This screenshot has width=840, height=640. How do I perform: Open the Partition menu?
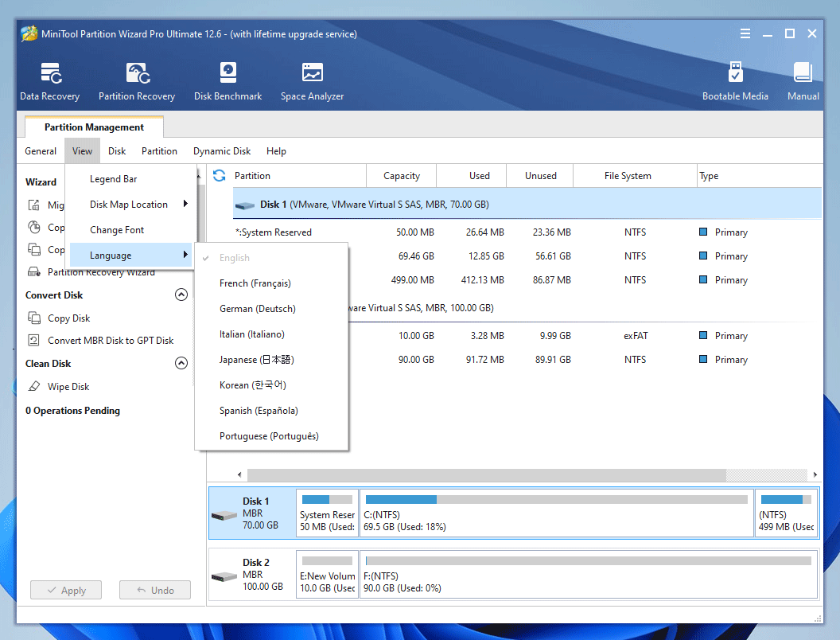(159, 151)
